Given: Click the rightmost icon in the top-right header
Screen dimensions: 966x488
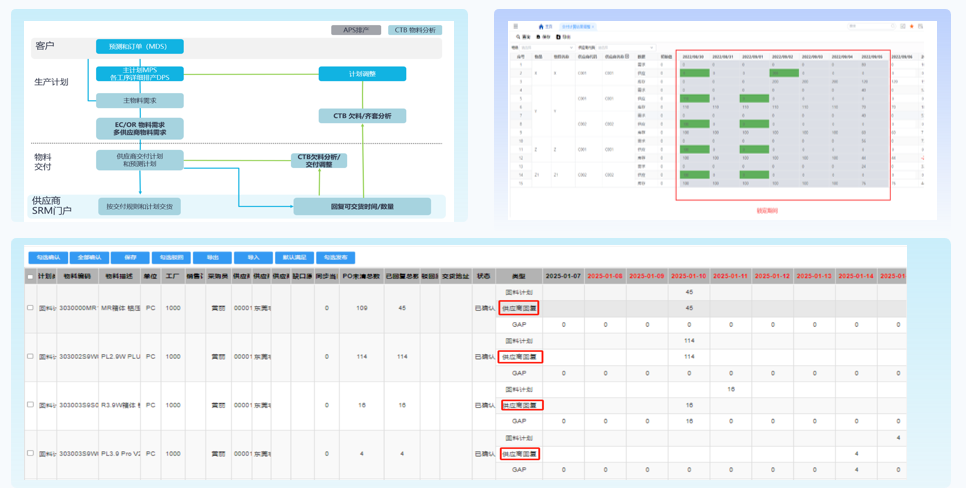Looking at the screenshot, I should 921,26.
